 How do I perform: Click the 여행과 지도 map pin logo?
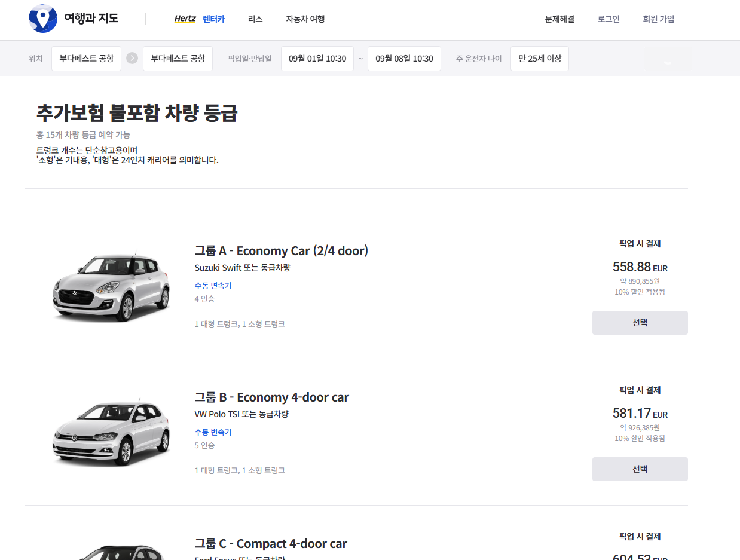[42, 19]
